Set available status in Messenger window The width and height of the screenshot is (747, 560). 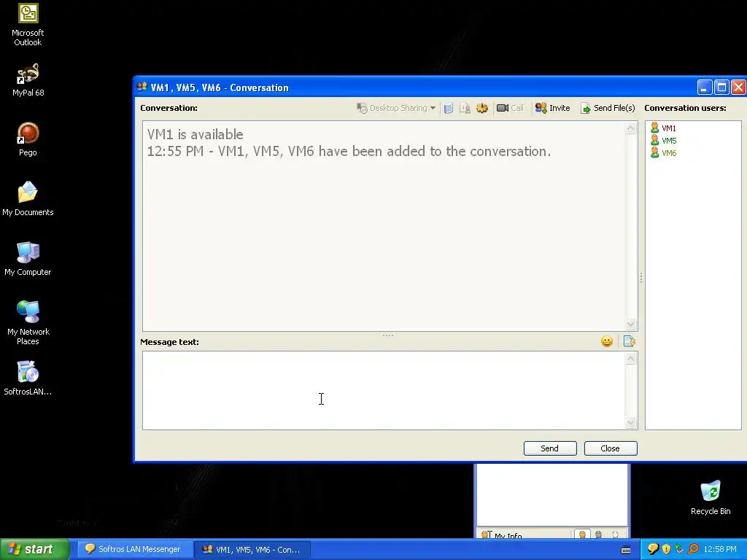point(582,534)
